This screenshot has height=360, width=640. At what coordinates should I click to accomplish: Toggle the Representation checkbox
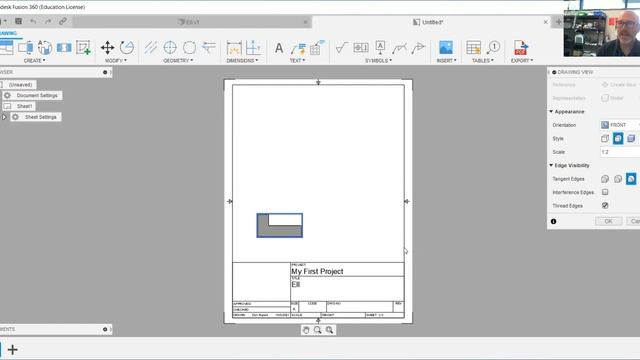click(605, 98)
